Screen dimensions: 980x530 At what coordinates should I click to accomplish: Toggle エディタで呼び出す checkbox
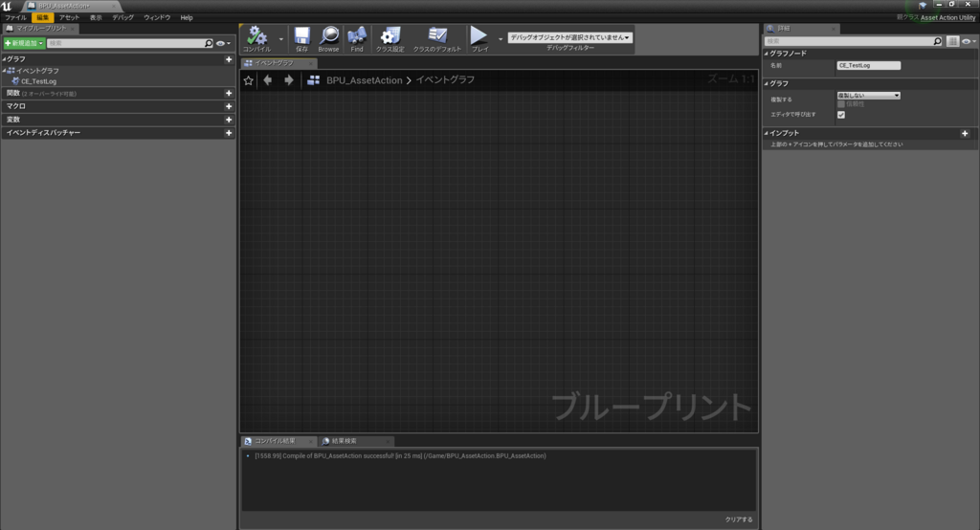point(841,115)
